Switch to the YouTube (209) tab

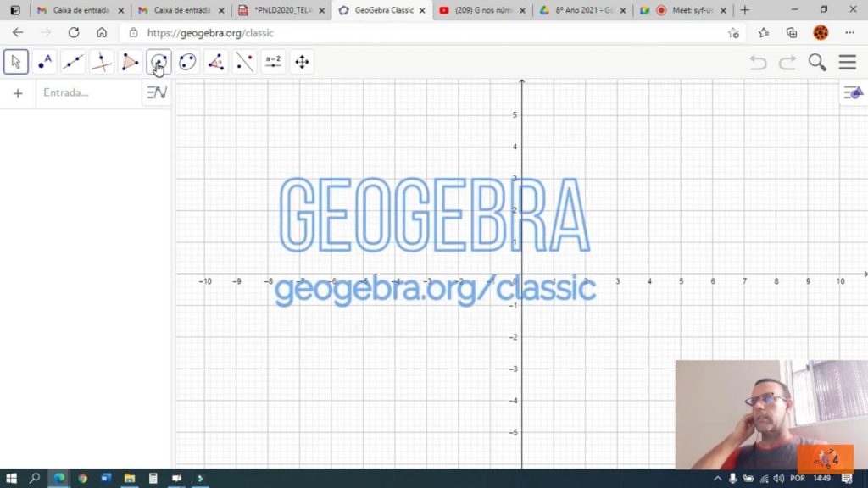pyautogui.click(x=482, y=10)
